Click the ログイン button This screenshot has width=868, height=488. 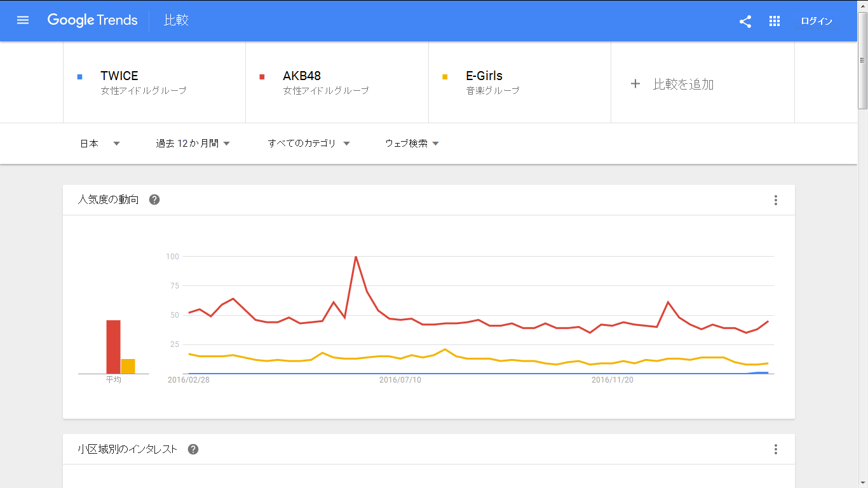click(x=817, y=22)
